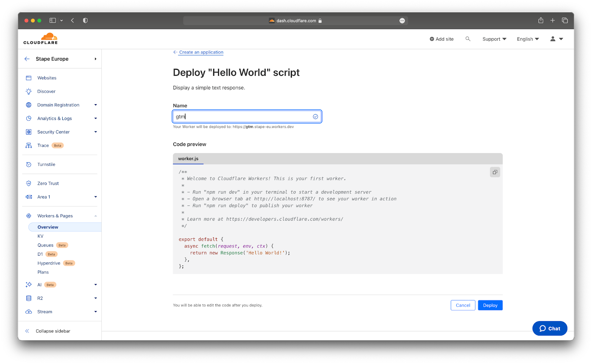The image size is (592, 364).
Task: Click the Analytics & Logs chart icon
Action: [x=28, y=118]
